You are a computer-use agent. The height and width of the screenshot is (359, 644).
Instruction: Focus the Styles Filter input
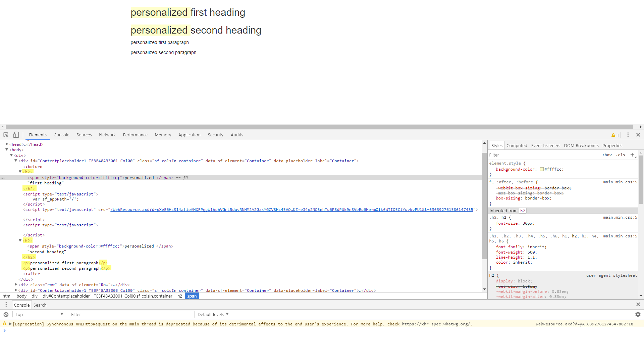(543, 155)
